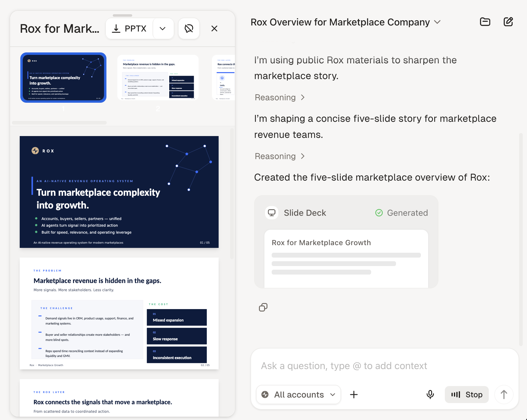Toggle the comments-off chat icon
Image resolution: width=527 pixels, height=420 pixels.
189,28
